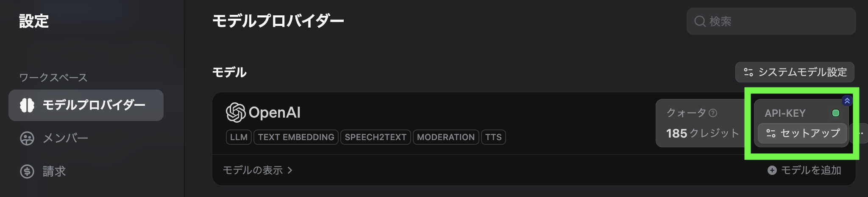
Task: Click the LLM capability tag
Action: (x=239, y=137)
